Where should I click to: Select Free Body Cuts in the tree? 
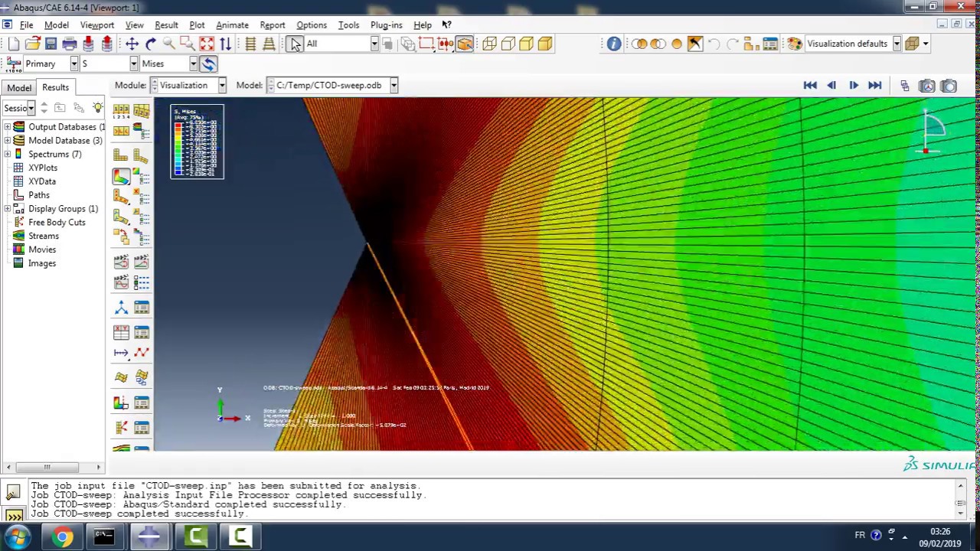point(57,222)
